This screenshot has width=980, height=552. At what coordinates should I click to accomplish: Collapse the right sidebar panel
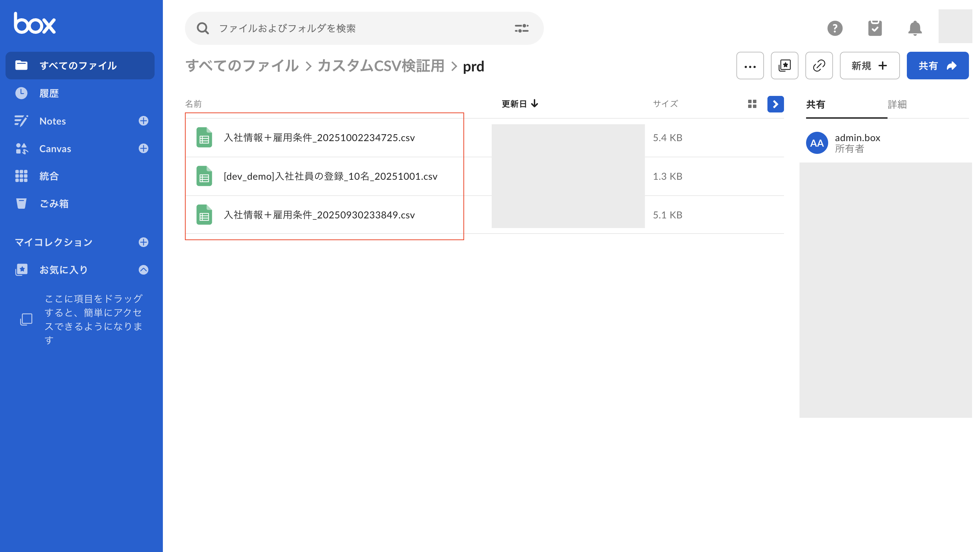click(x=775, y=104)
